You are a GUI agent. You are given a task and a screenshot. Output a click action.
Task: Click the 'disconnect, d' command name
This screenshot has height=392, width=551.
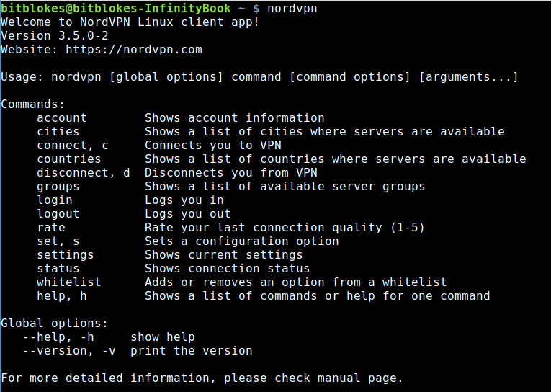84,173
